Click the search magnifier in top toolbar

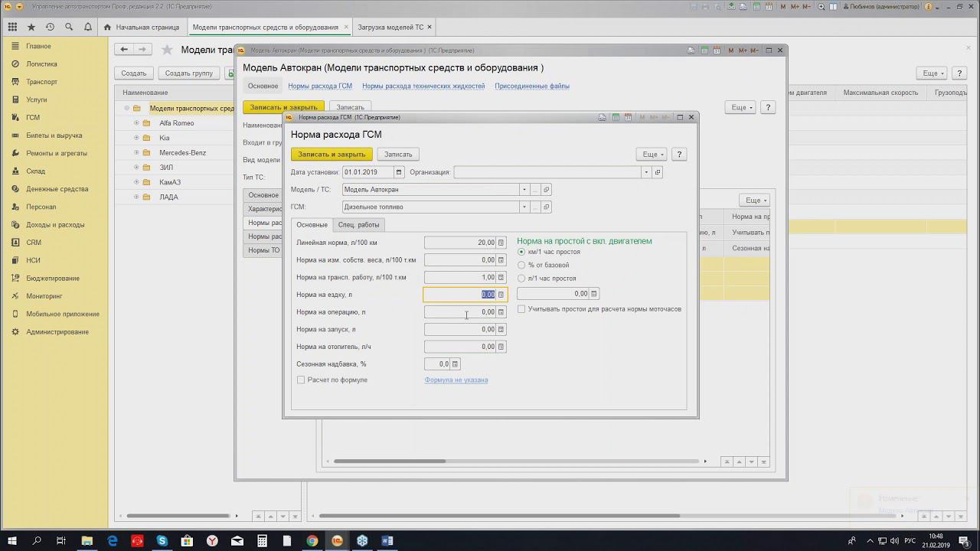tap(69, 27)
